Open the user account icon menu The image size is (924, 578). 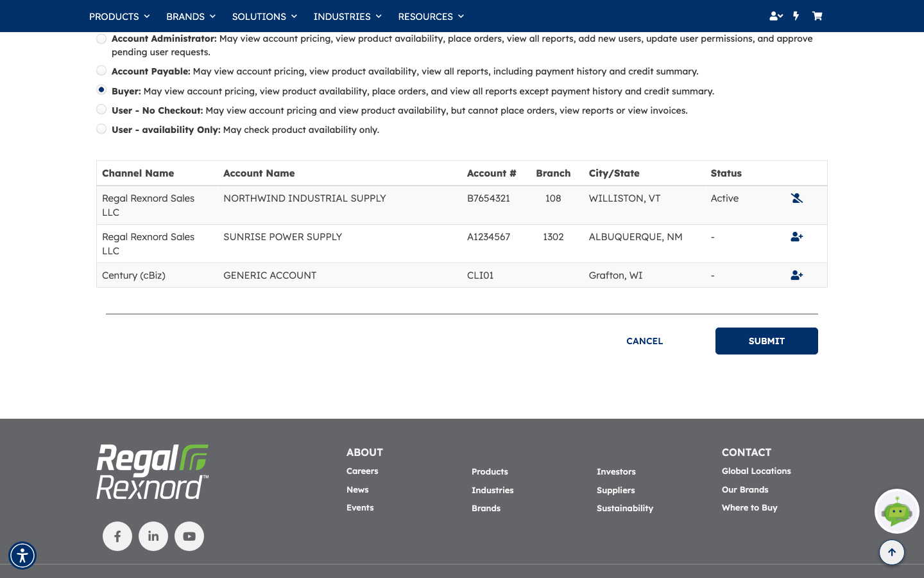coord(776,16)
